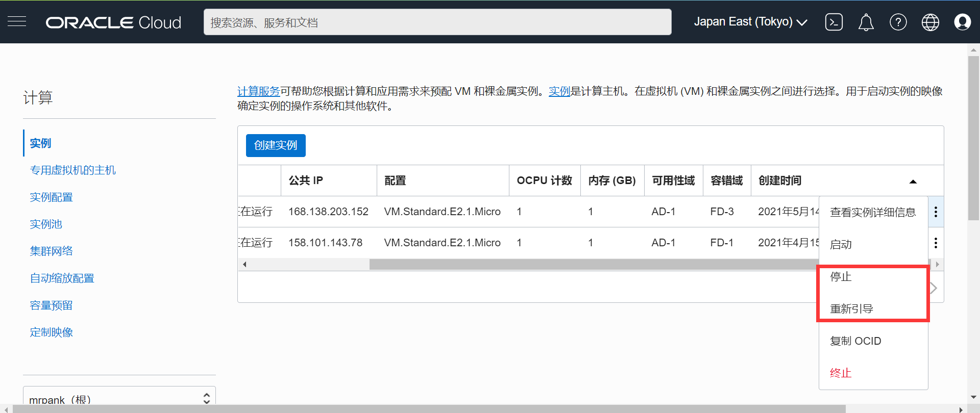
Task: Open the help question mark icon
Action: 898,22
